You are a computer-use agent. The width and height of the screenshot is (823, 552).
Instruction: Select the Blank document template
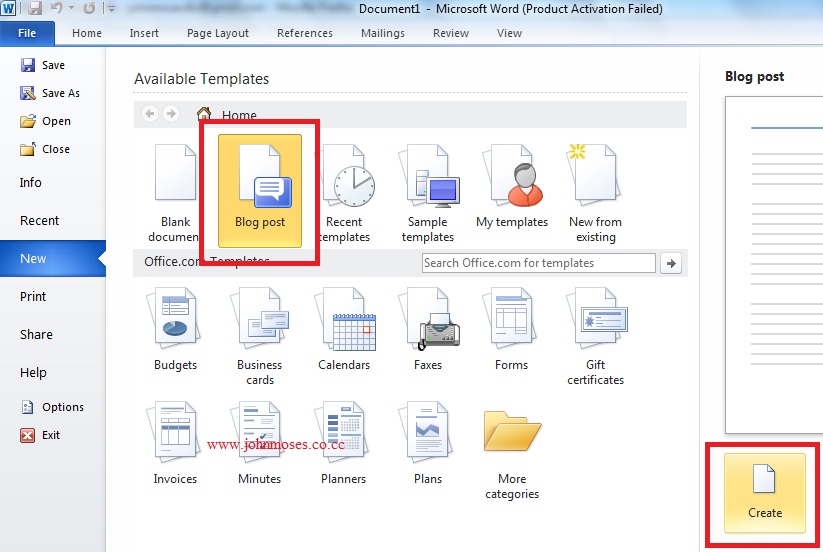[x=175, y=193]
